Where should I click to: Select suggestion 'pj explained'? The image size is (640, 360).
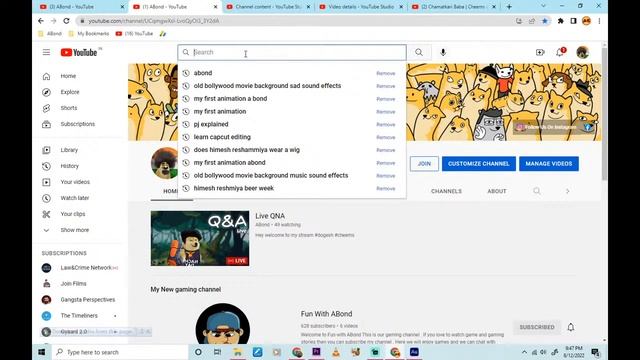pyautogui.click(x=211, y=124)
